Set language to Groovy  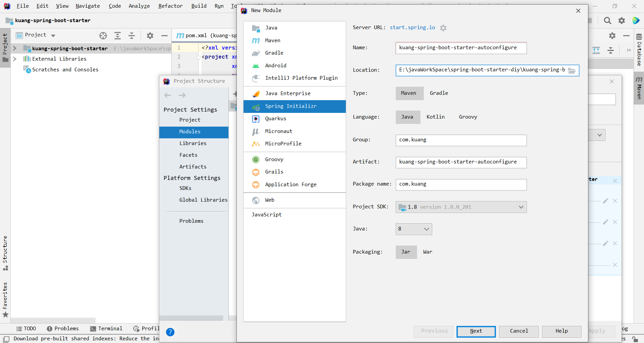(x=468, y=117)
